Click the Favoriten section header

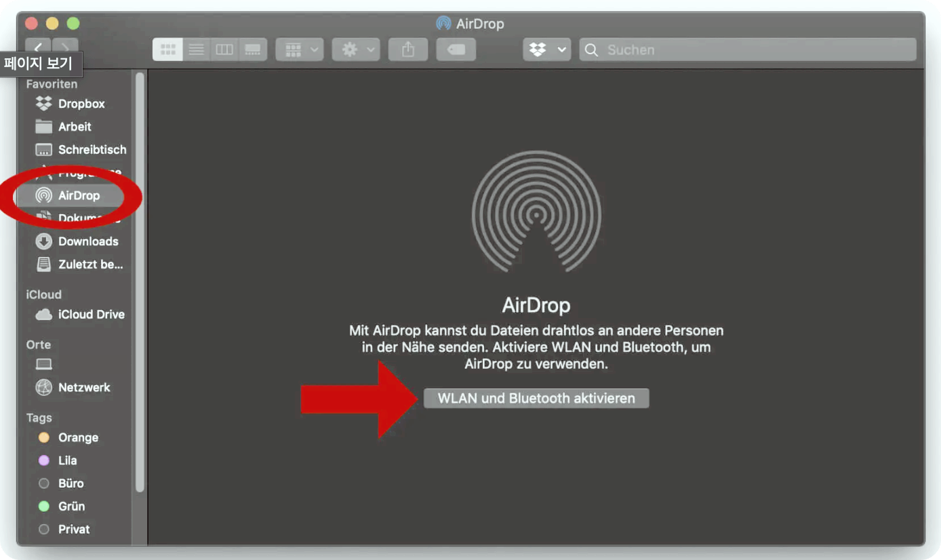click(52, 84)
